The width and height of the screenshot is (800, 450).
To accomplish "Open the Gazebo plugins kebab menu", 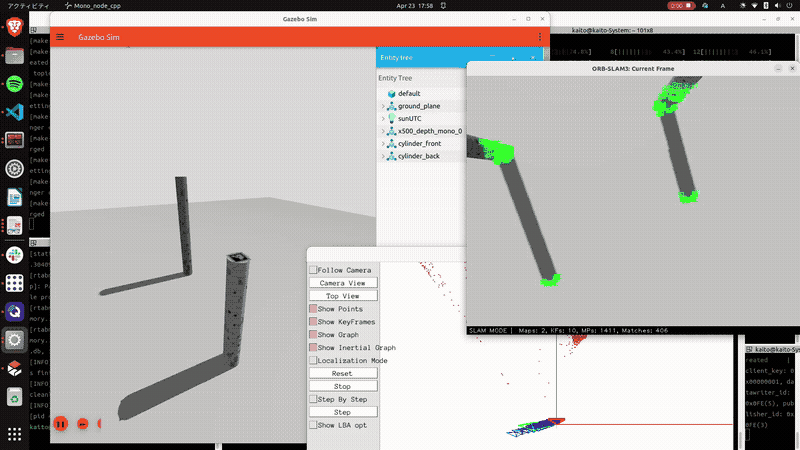I will point(540,37).
